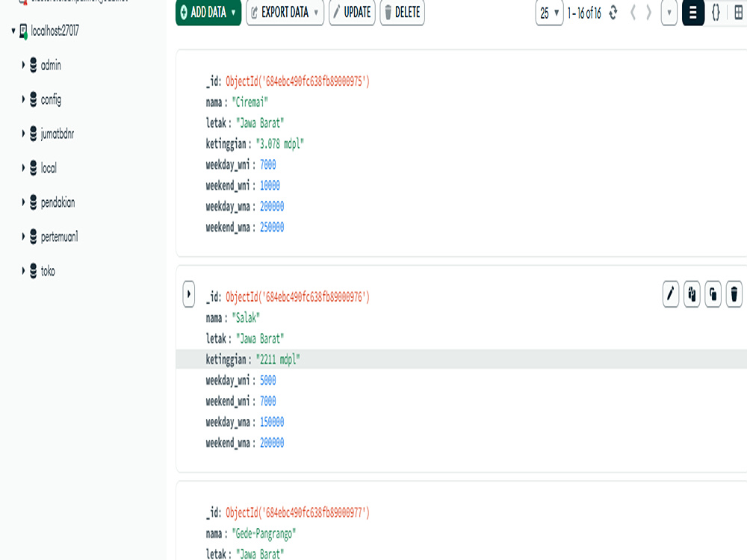Screen dimensions: 747x560
Task: Select the toko database icon
Action: pos(34,270)
